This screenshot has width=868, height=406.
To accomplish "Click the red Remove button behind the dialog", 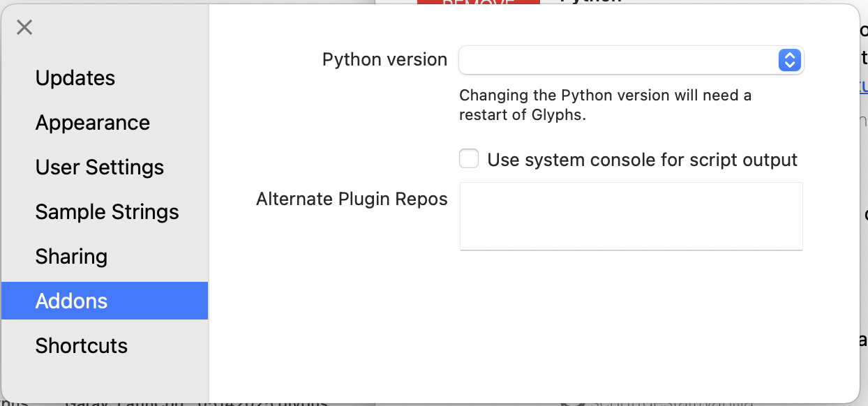I will tap(478, 2).
